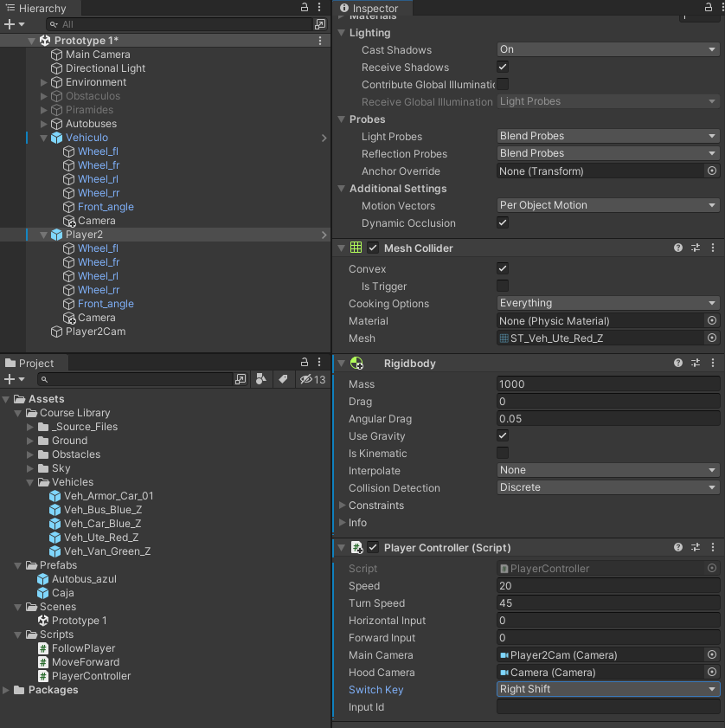The height and width of the screenshot is (728, 725).
Task: Open Switch Key dropdown
Action: coord(608,689)
